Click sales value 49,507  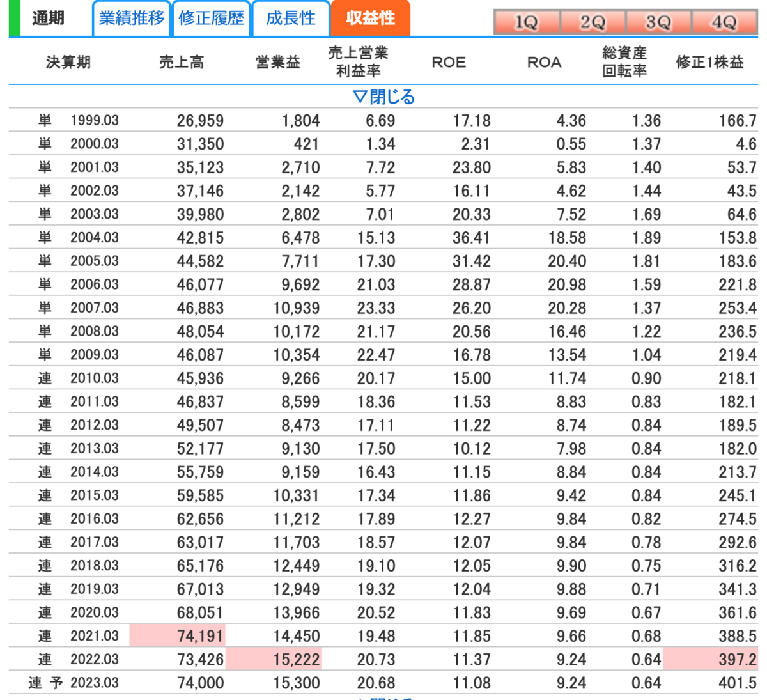[x=200, y=425]
